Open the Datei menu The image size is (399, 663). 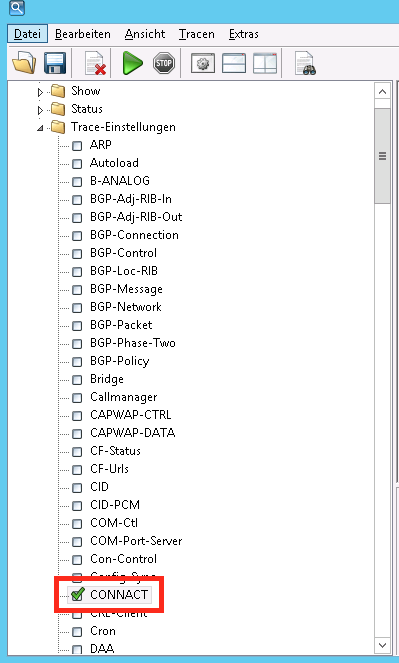click(27, 34)
